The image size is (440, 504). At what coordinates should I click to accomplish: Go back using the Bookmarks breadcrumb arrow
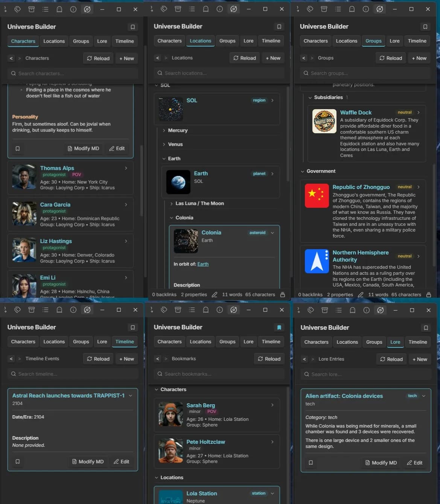coord(158,359)
